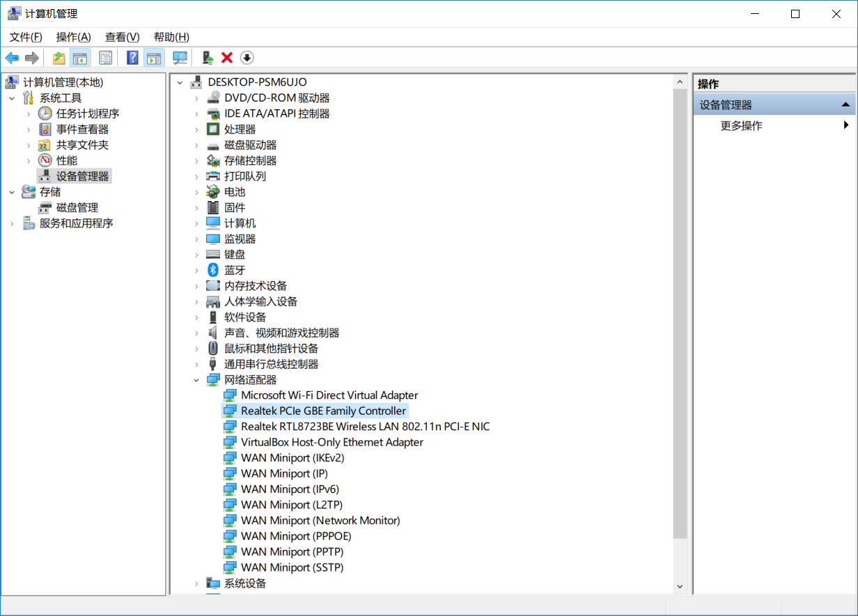Collapse the 网络适配器 node
This screenshot has height=616, width=858.
196,380
